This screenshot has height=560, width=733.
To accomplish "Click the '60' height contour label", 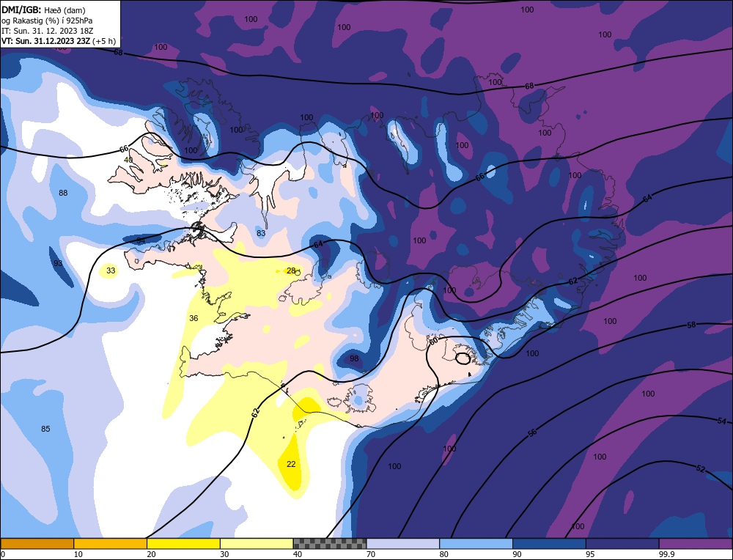I will point(434,342).
